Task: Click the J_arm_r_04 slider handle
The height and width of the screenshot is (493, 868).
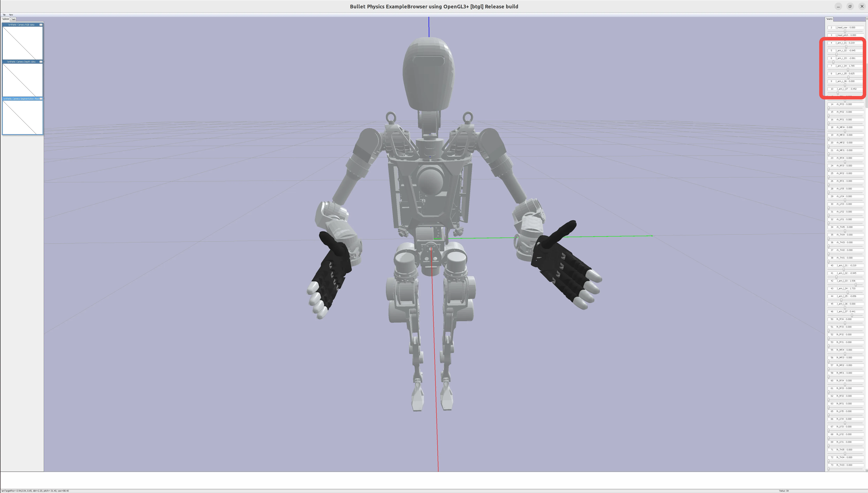Action: point(848,70)
